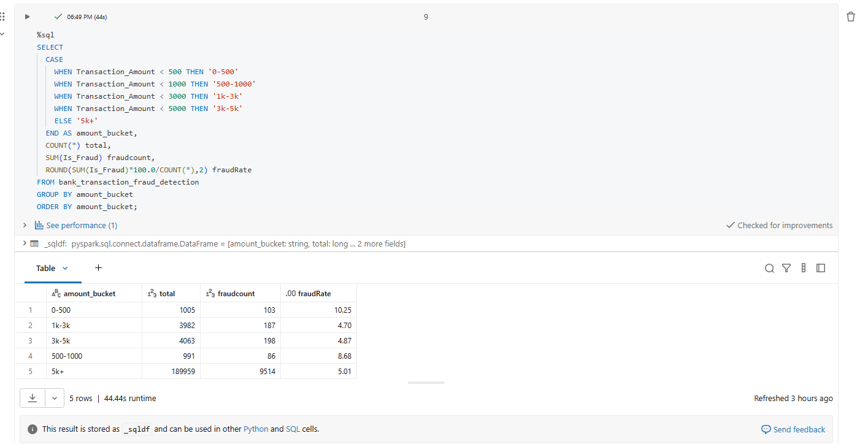Delete the cell using the trash icon

coord(851,17)
